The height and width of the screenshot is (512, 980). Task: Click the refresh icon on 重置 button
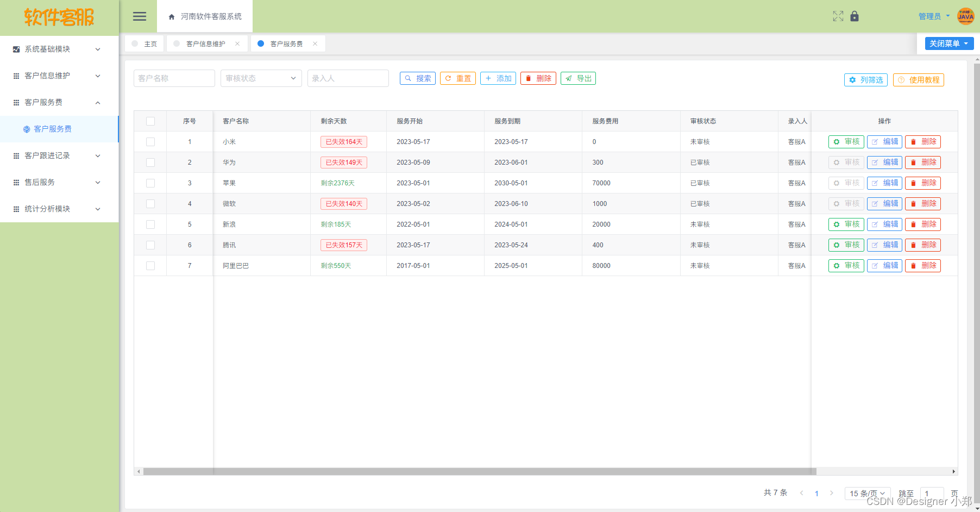(448, 78)
